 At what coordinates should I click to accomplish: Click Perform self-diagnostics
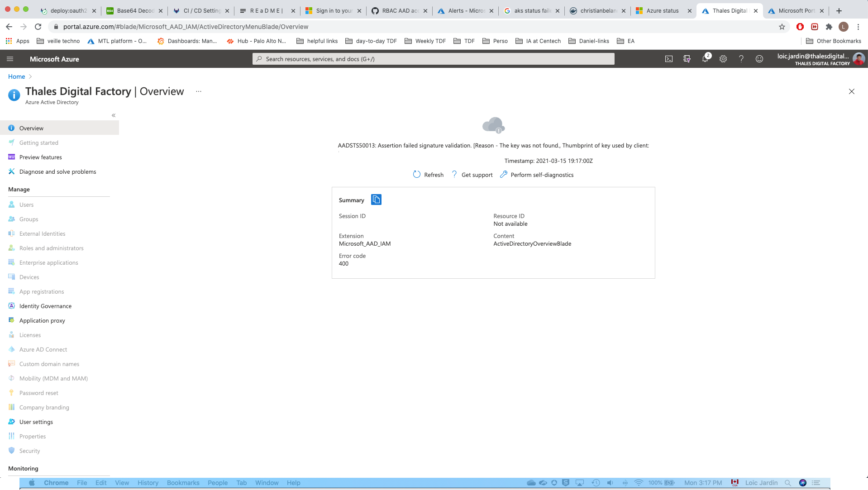pyautogui.click(x=537, y=175)
